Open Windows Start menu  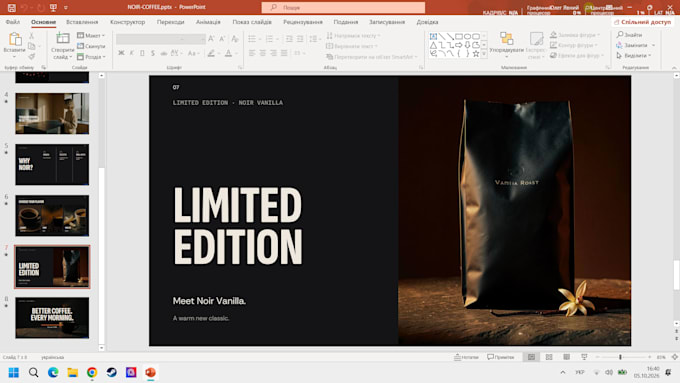(x=13, y=373)
